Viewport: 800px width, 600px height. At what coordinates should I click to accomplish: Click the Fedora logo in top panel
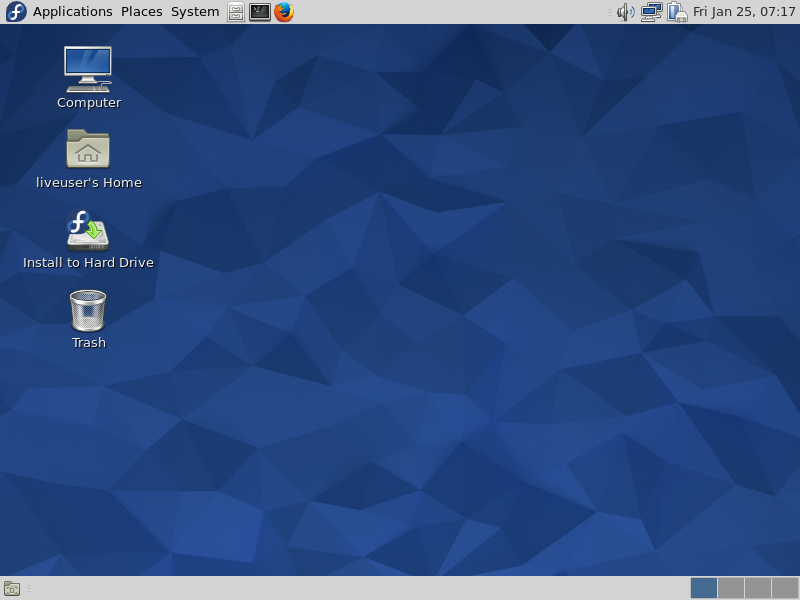16,12
